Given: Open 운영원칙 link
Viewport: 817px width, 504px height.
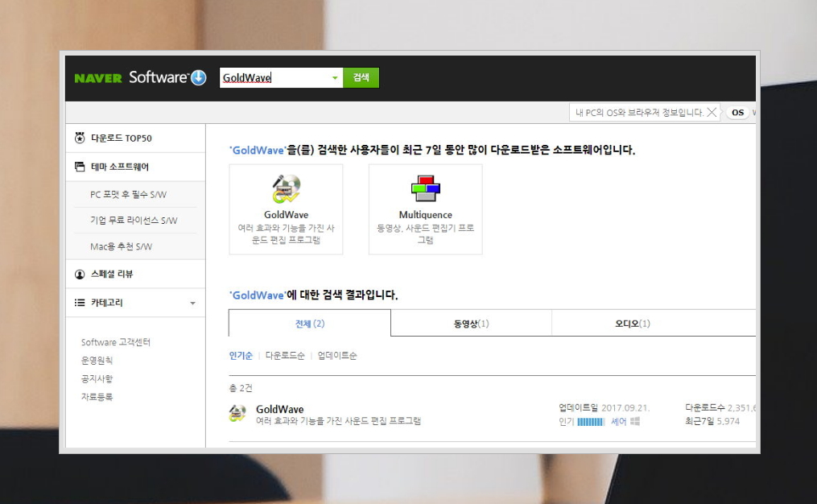Looking at the screenshot, I should point(97,361).
